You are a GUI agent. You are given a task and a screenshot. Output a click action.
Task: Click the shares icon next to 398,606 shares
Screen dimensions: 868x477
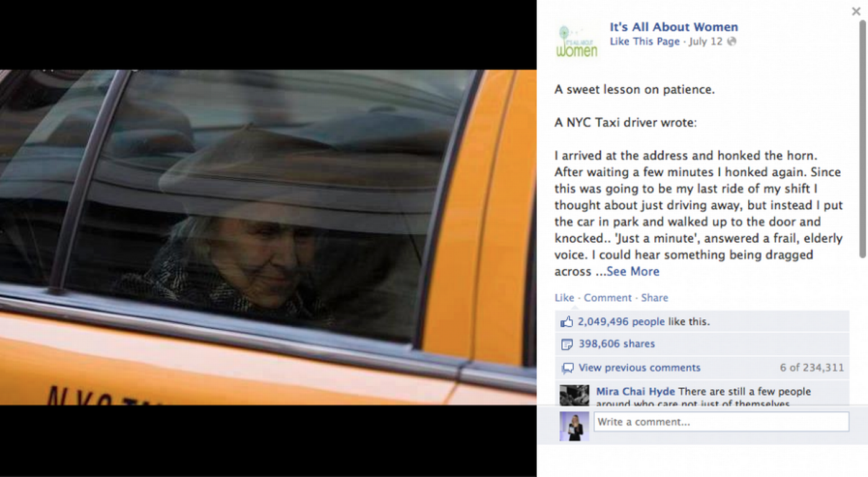(x=567, y=344)
